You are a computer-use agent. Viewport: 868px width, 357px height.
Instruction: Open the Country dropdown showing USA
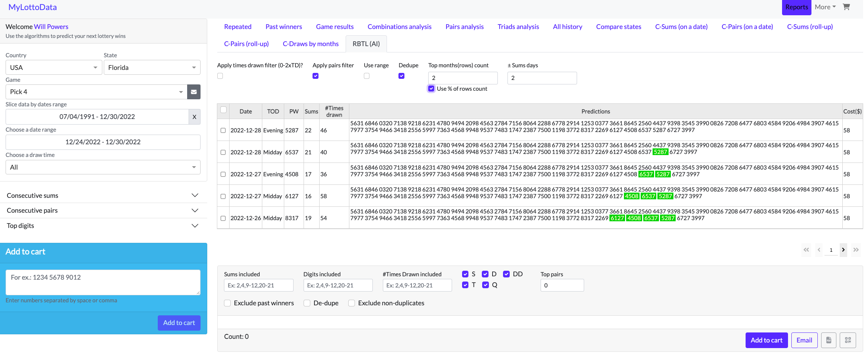(x=54, y=67)
